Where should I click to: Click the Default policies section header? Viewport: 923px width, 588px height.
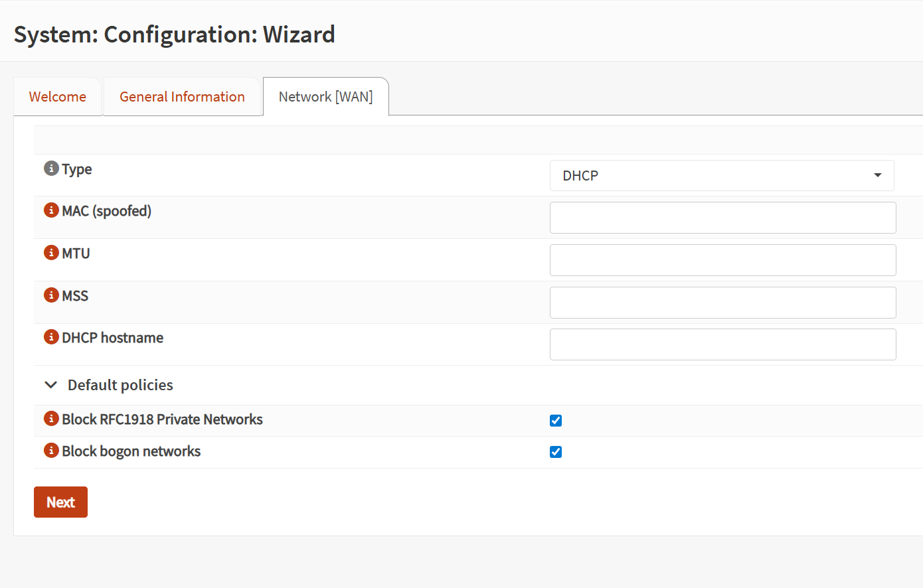point(120,385)
